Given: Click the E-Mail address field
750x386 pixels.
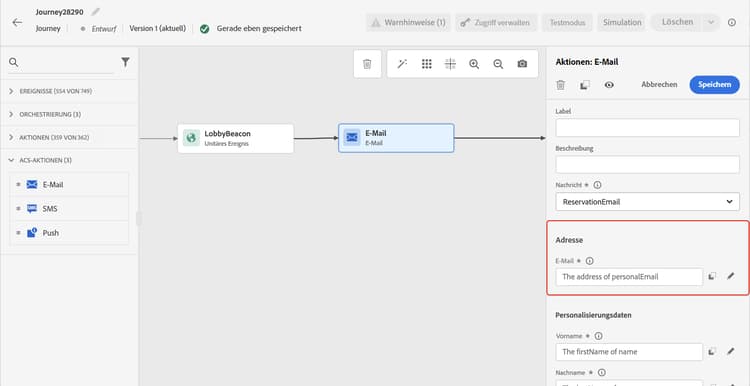Looking at the screenshot, I should pos(629,277).
